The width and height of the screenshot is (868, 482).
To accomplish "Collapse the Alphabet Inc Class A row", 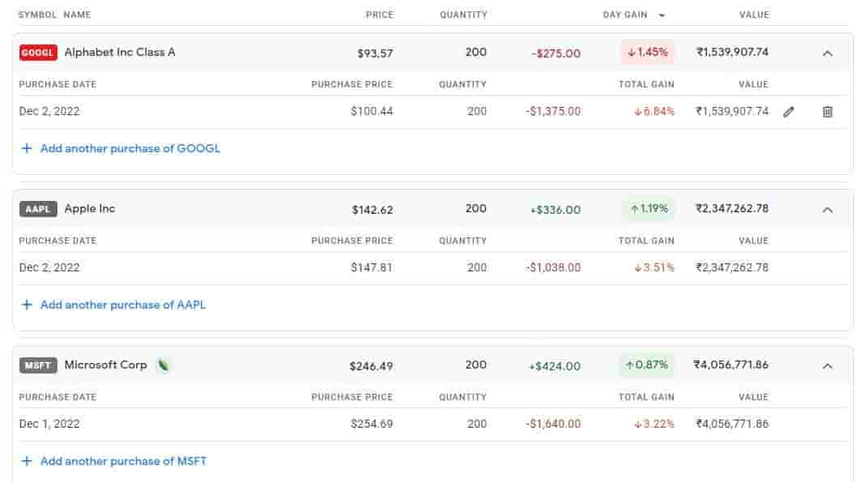I will point(828,53).
